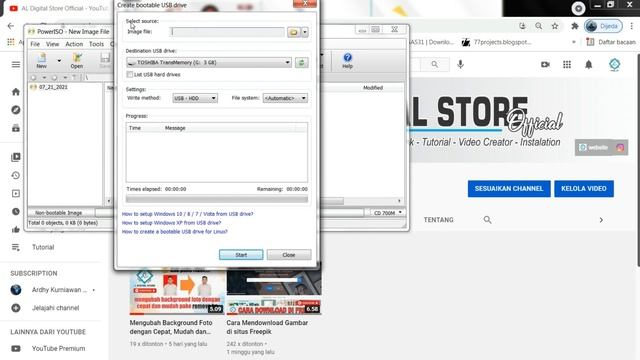Refresh the destination USB drive list
The height and width of the screenshot is (360, 640).
[302, 62]
